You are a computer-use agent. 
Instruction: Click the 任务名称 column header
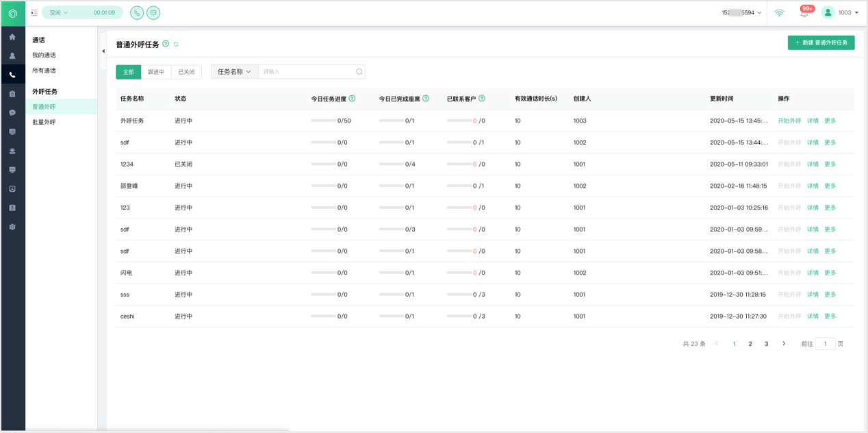click(x=132, y=99)
